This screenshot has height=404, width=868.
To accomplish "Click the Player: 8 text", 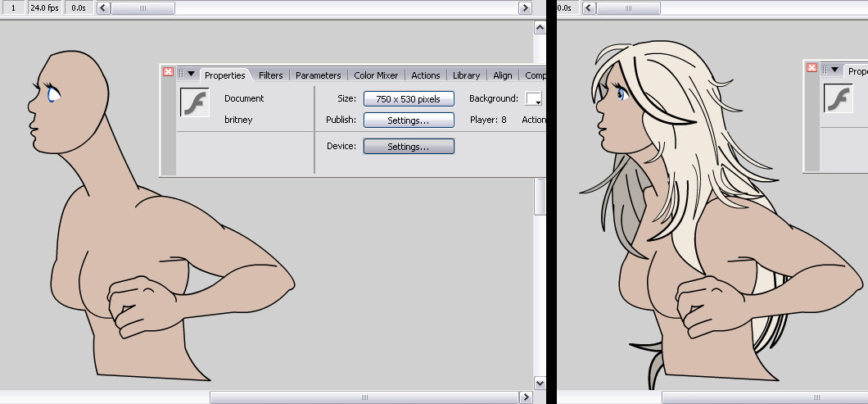I will (x=488, y=120).
